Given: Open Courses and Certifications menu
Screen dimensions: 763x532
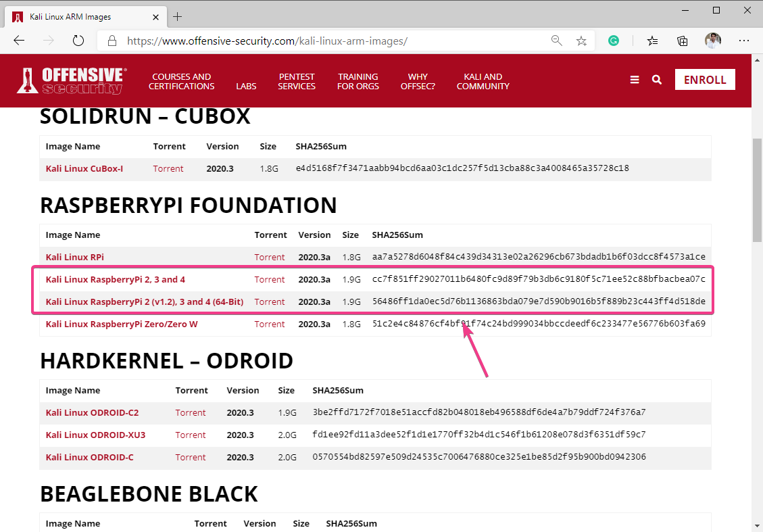Looking at the screenshot, I should click(182, 81).
